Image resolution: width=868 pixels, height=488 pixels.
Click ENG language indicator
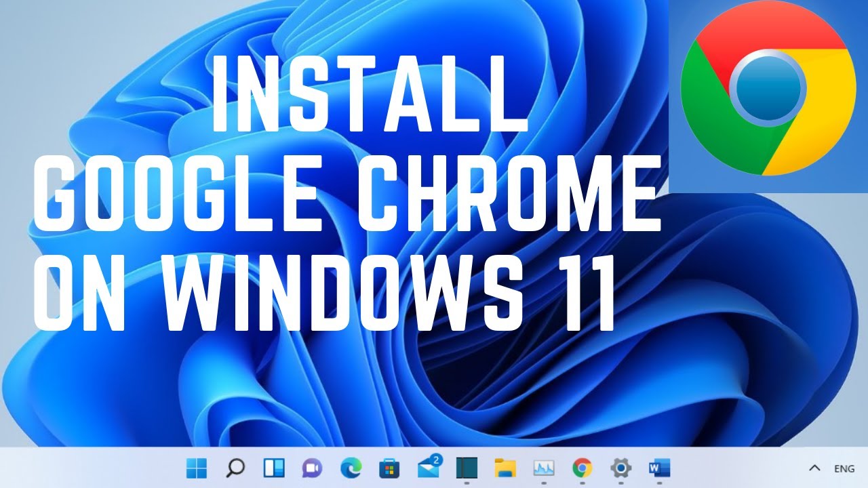pyautogui.click(x=844, y=468)
